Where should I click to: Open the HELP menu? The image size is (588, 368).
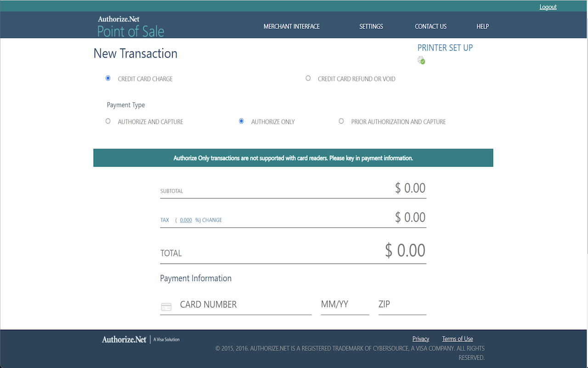click(x=482, y=26)
